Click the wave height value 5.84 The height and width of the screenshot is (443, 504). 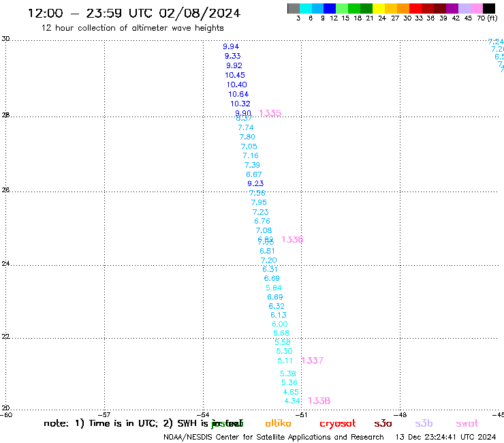(x=274, y=288)
